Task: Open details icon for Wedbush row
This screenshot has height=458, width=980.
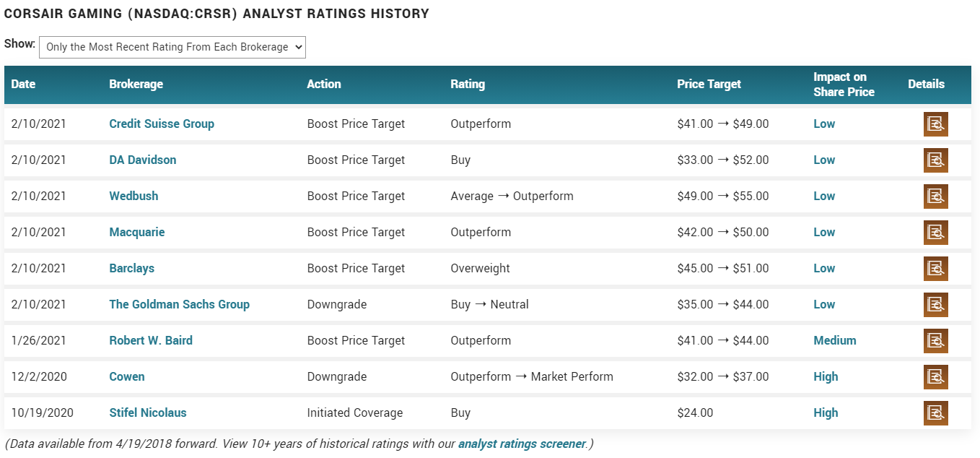Action: point(935,196)
